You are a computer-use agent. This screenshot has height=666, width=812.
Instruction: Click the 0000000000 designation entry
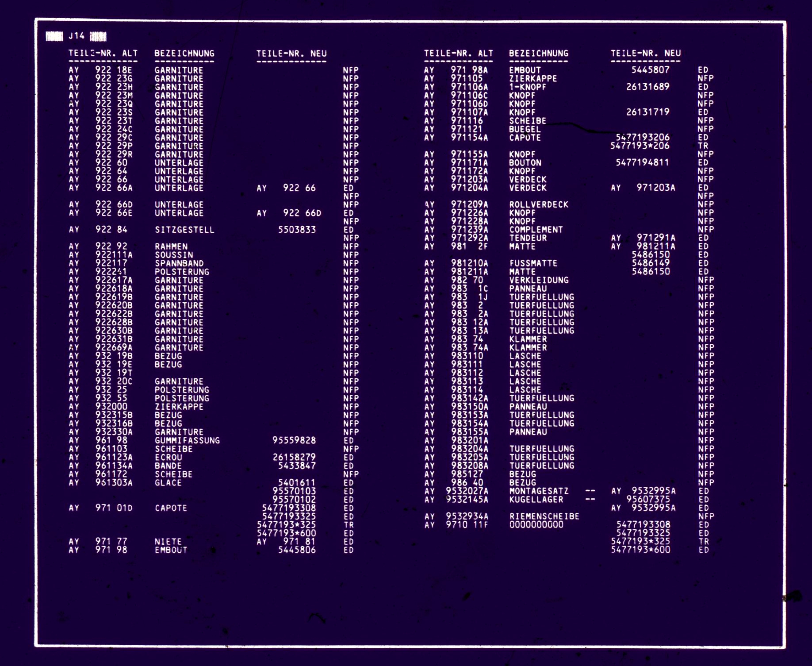[536, 525]
